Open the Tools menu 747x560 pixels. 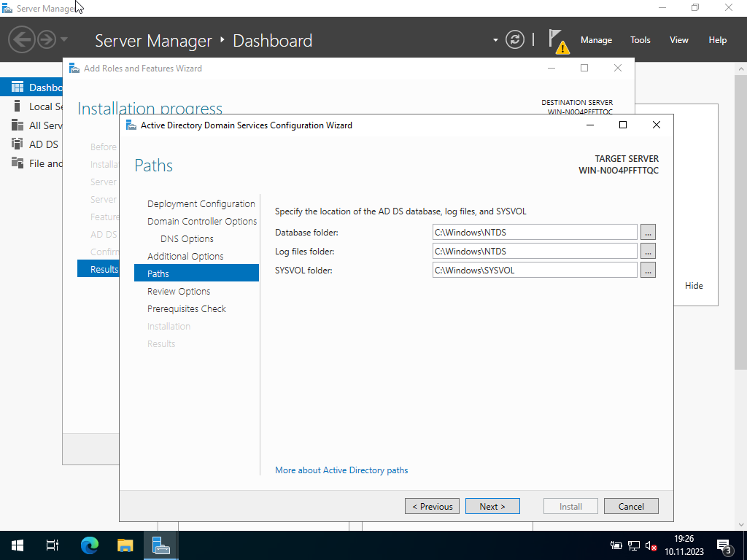pos(640,40)
